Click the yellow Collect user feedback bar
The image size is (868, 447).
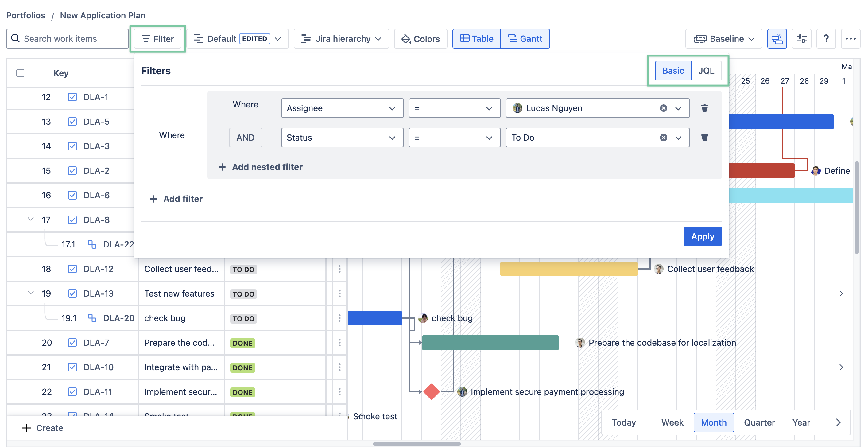tap(568, 269)
